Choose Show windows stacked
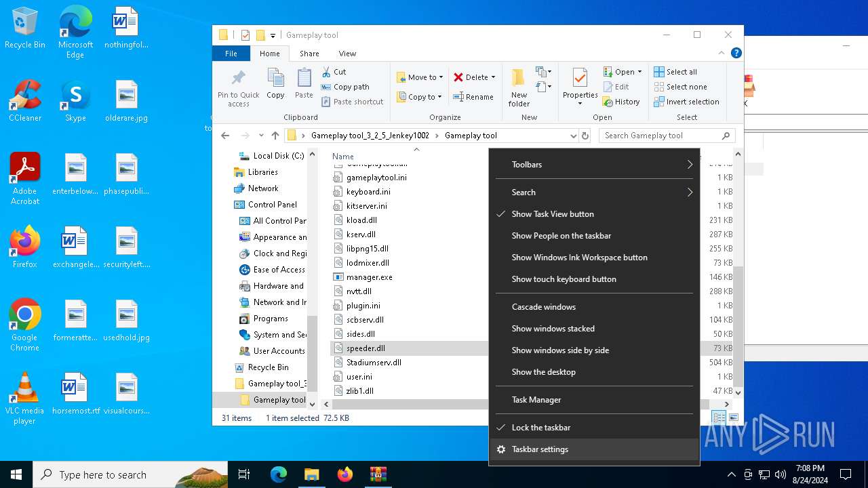Image resolution: width=868 pixels, height=488 pixels. [x=594, y=329]
